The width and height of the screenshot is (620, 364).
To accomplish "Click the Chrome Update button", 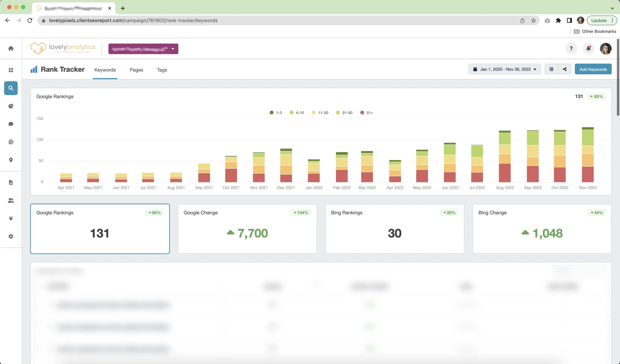I will [599, 20].
